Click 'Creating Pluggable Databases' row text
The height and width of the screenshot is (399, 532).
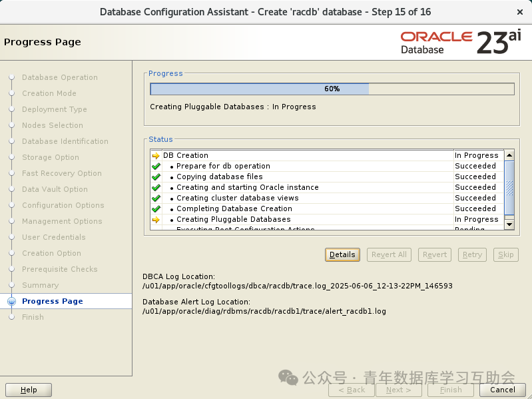234,219
